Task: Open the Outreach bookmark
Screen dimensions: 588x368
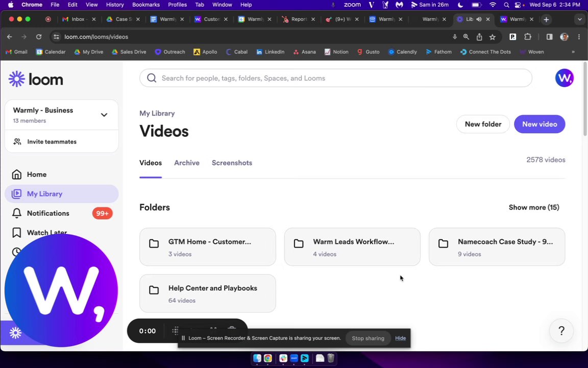Action: tap(170, 52)
